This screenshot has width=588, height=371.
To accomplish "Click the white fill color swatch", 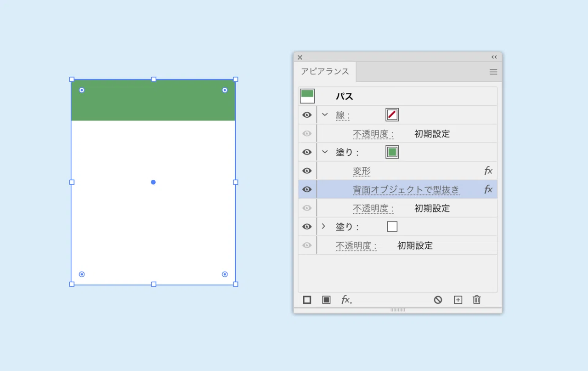I will point(392,227).
